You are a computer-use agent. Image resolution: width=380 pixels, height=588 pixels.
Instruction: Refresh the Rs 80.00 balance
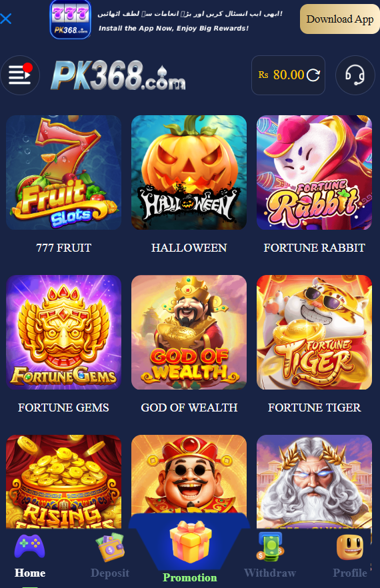pos(313,75)
